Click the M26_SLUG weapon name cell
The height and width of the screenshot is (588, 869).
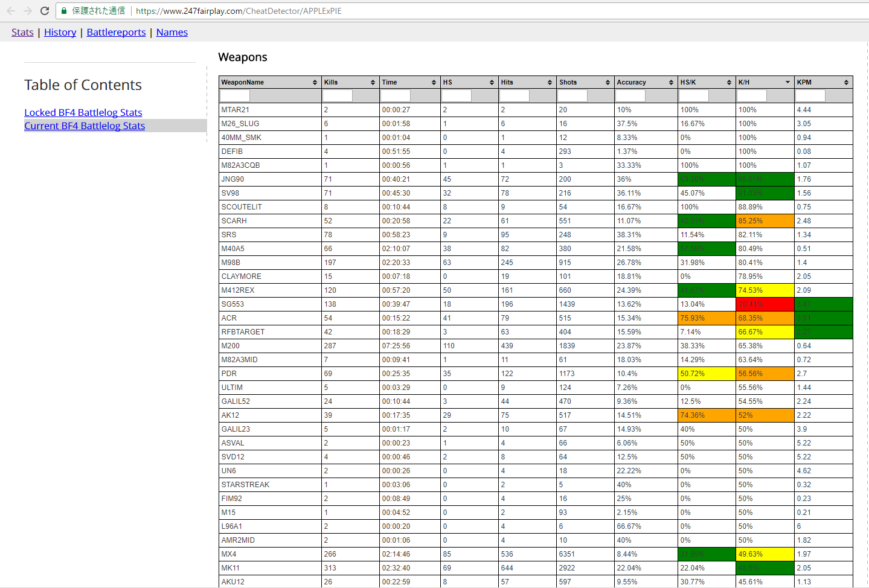(269, 124)
